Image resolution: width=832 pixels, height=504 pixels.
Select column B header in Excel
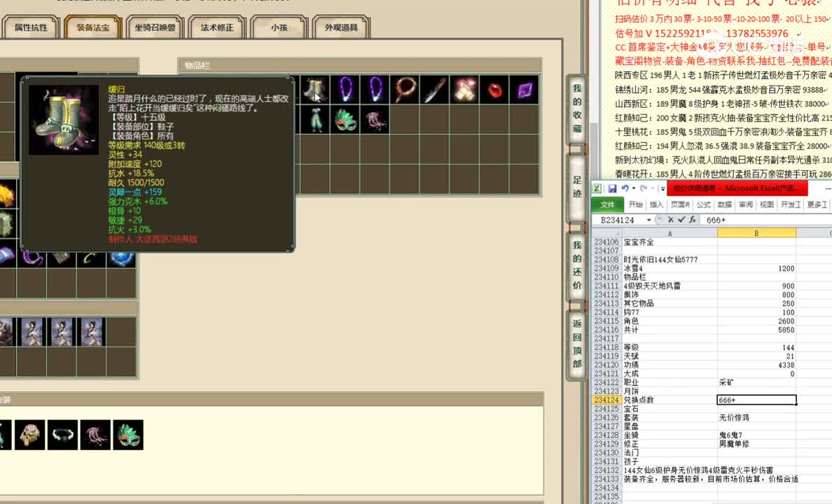756,233
